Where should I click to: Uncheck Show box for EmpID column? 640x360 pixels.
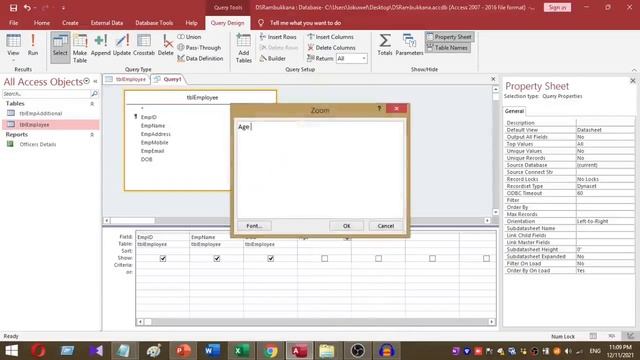(163, 258)
